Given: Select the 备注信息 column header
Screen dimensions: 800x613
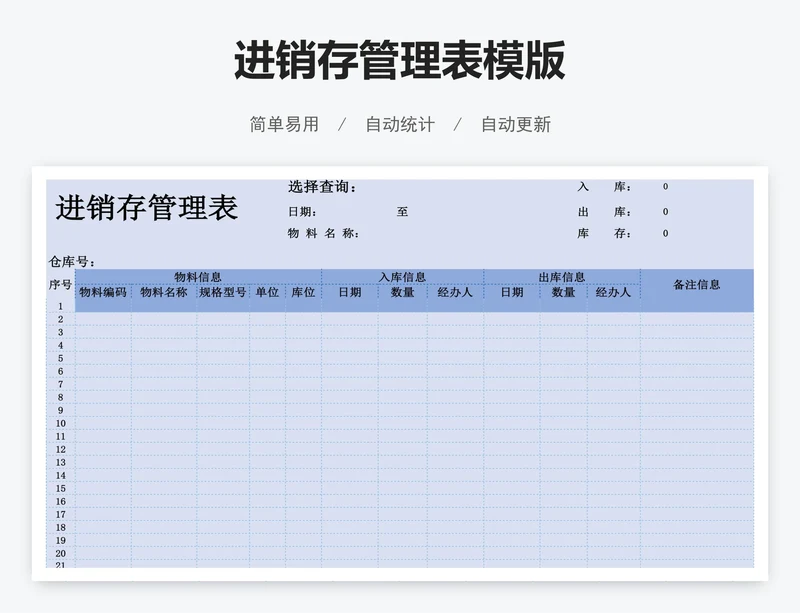Looking at the screenshot, I should point(697,285).
